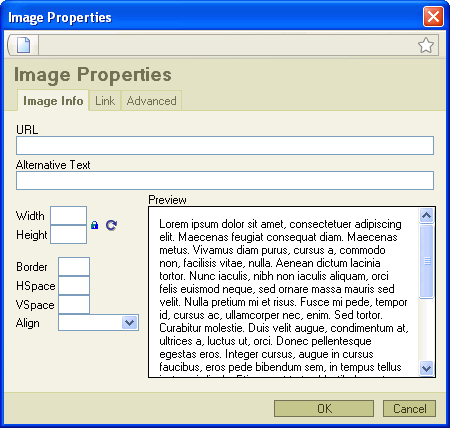Image resolution: width=450 pixels, height=441 pixels.
Task: Click the Alternative Text label
Action: pos(53,165)
